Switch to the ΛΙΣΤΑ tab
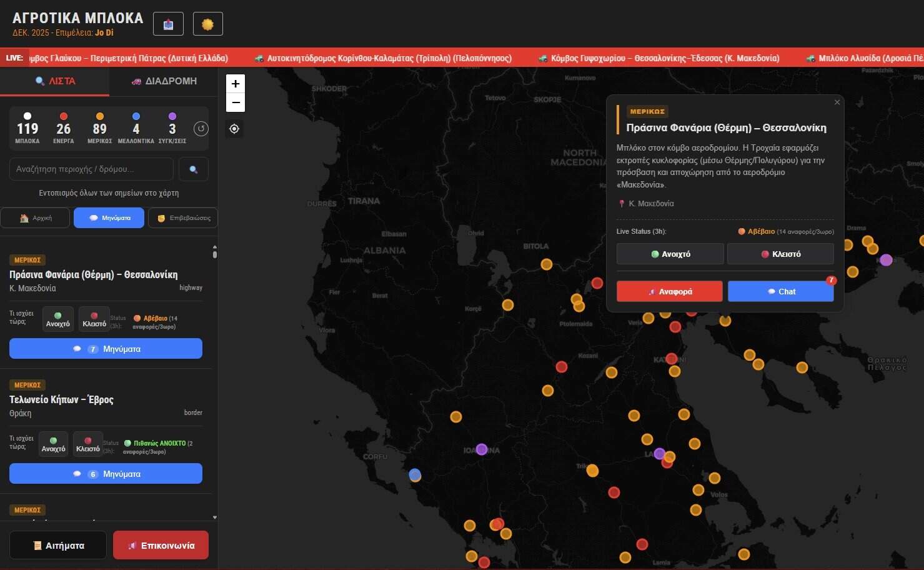Screen dimensions: 924x570 pyautogui.click(x=55, y=81)
